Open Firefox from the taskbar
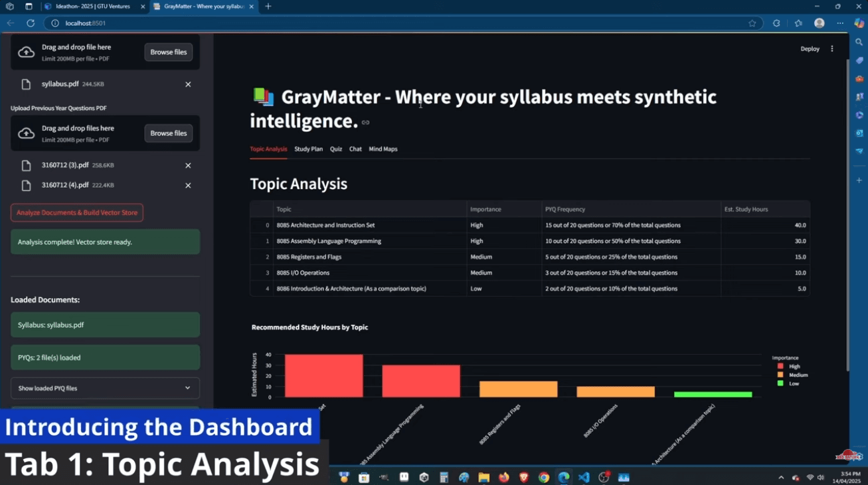This screenshot has height=485, width=868. [503, 477]
